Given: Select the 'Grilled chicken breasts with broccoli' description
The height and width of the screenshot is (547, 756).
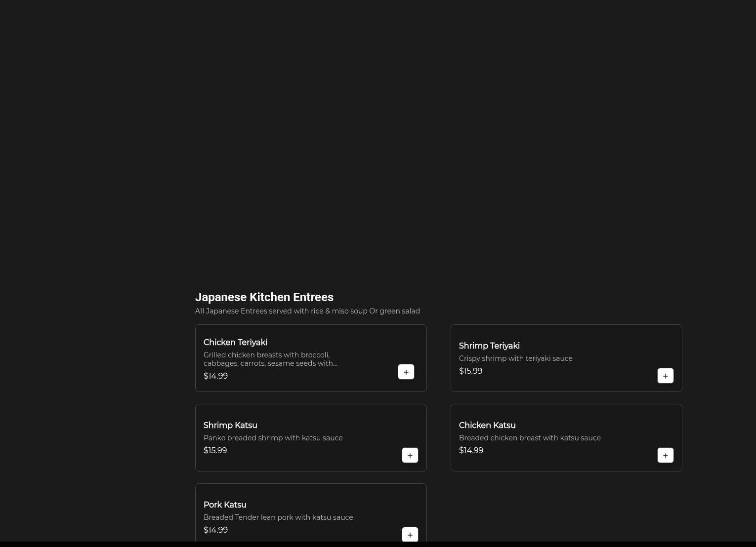Looking at the screenshot, I should [x=270, y=359].
